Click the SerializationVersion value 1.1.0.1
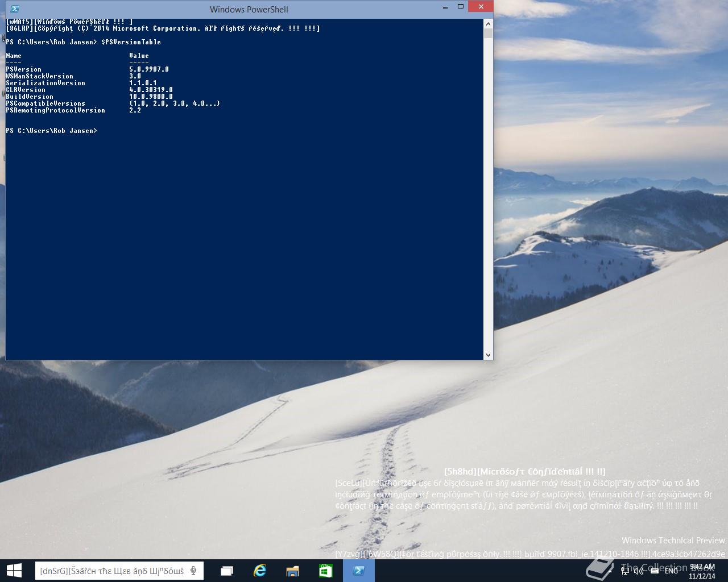The height and width of the screenshot is (582, 728). click(143, 83)
